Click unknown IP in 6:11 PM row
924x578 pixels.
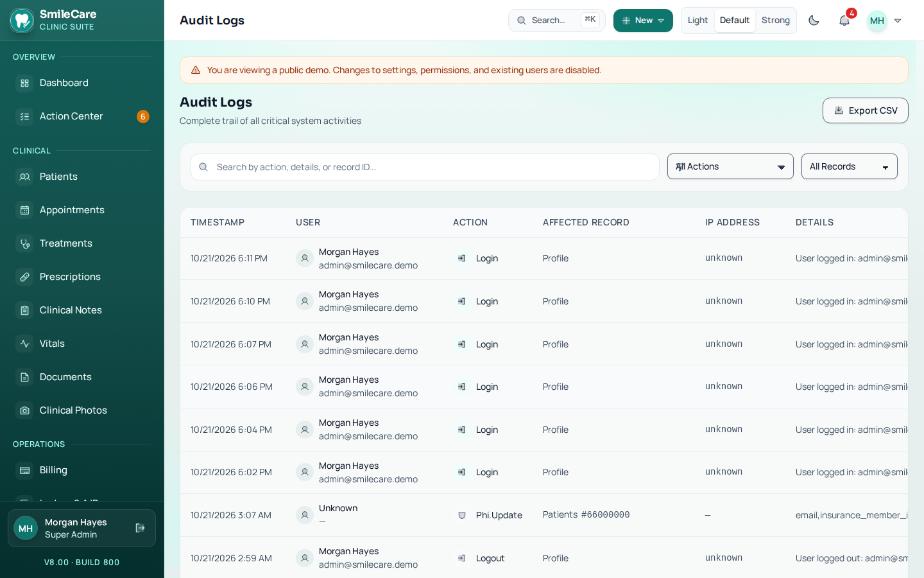click(x=724, y=258)
